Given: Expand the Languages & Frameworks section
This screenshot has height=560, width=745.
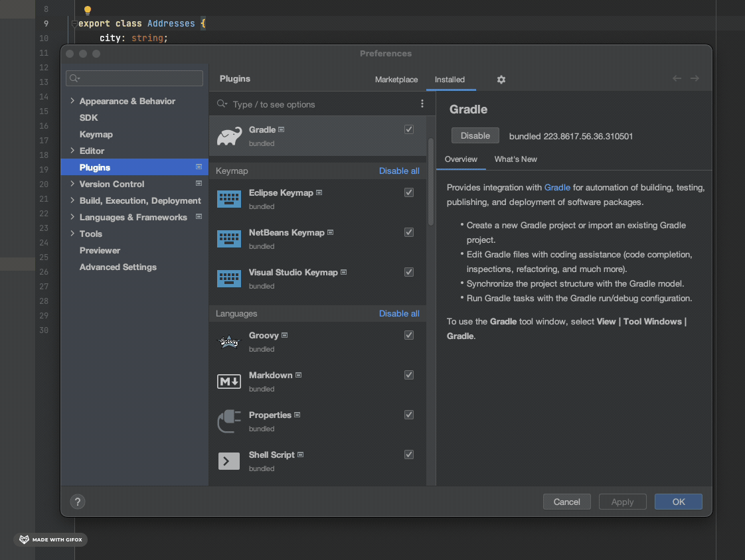Looking at the screenshot, I should pos(72,217).
